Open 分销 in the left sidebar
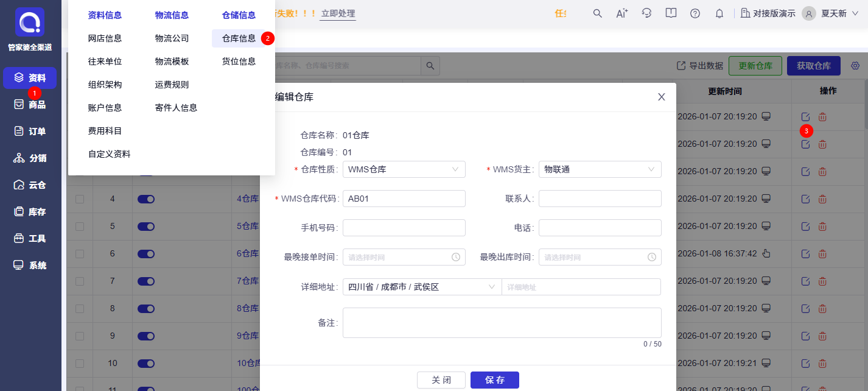 click(30, 158)
